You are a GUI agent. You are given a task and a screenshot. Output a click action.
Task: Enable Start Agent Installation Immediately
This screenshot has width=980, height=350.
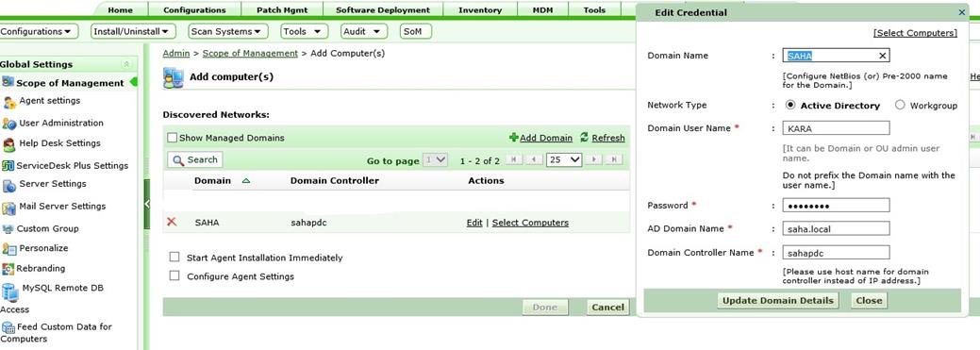click(174, 257)
